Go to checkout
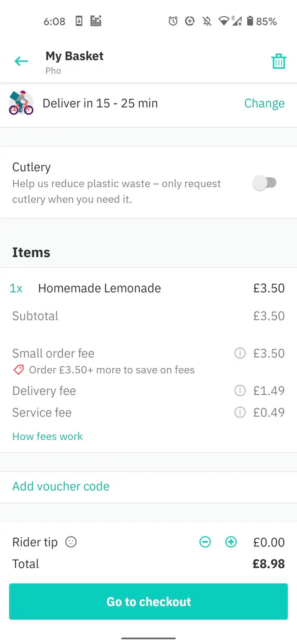The image size is (297, 644). point(148,602)
